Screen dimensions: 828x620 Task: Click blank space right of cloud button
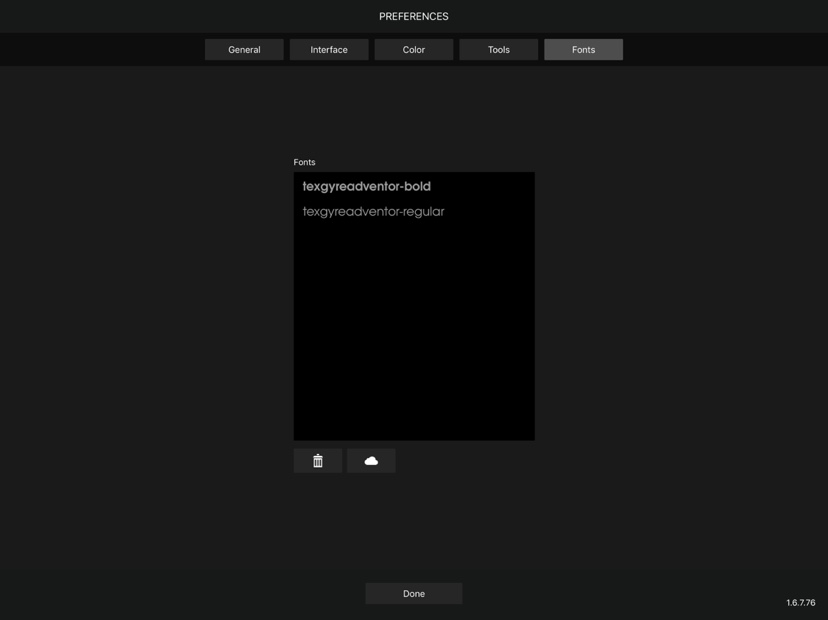point(470,461)
